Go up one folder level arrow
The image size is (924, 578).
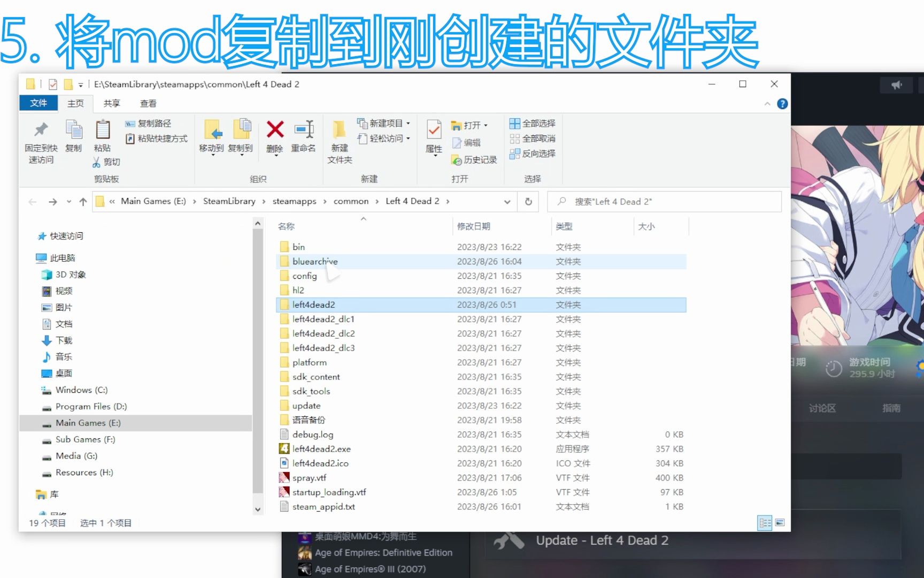point(83,202)
